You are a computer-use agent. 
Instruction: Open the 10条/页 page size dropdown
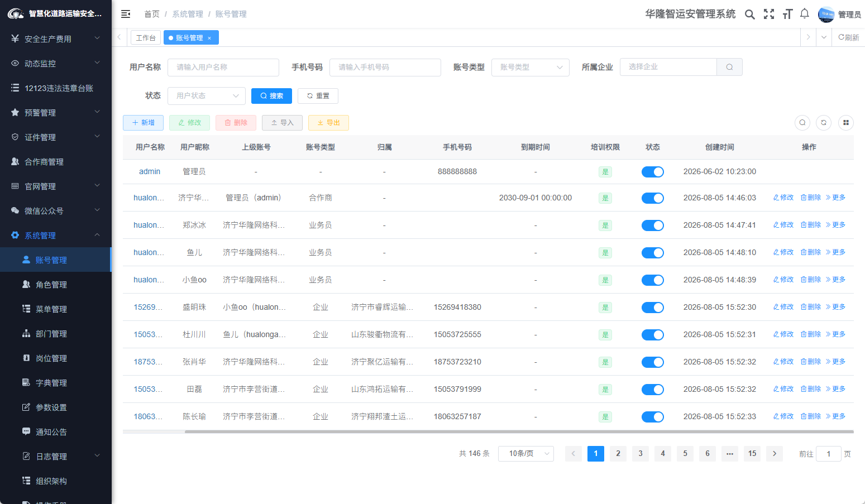[x=526, y=454]
